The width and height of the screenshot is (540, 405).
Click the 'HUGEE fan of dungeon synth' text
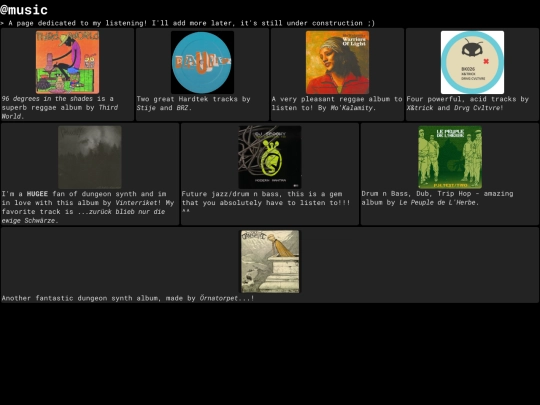coord(88,207)
